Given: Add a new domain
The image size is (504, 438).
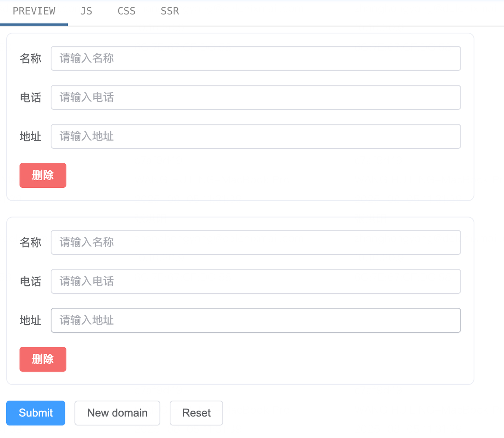Looking at the screenshot, I should (x=117, y=413).
